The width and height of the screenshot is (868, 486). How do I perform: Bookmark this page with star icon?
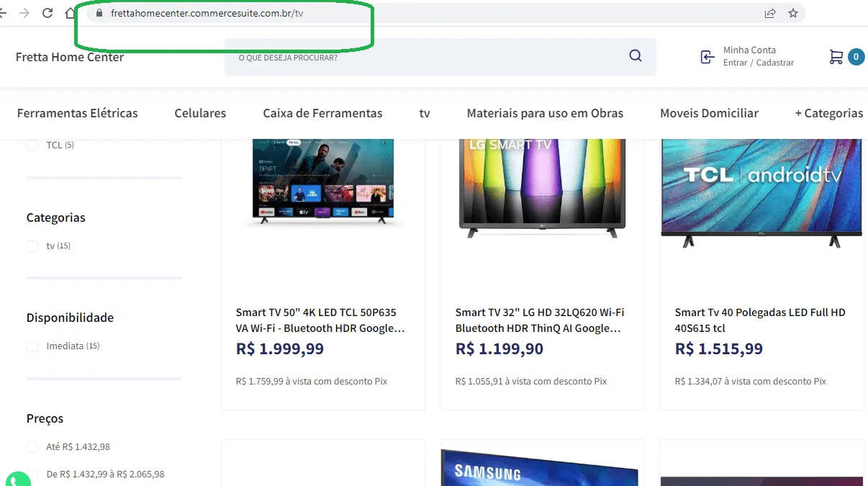coord(792,13)
